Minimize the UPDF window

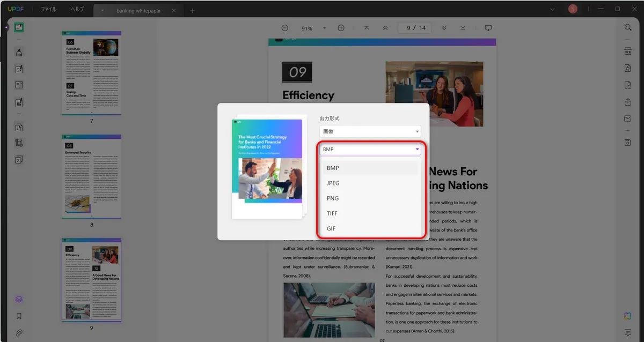601,9
